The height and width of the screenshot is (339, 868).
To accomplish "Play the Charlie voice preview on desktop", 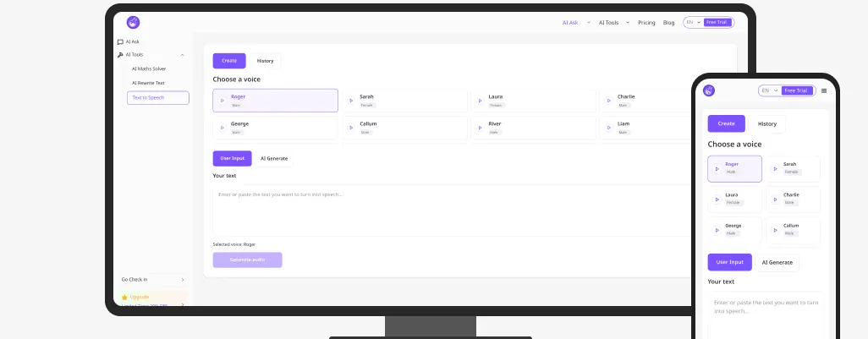I will pyautogui.click(x=609, y=101).
